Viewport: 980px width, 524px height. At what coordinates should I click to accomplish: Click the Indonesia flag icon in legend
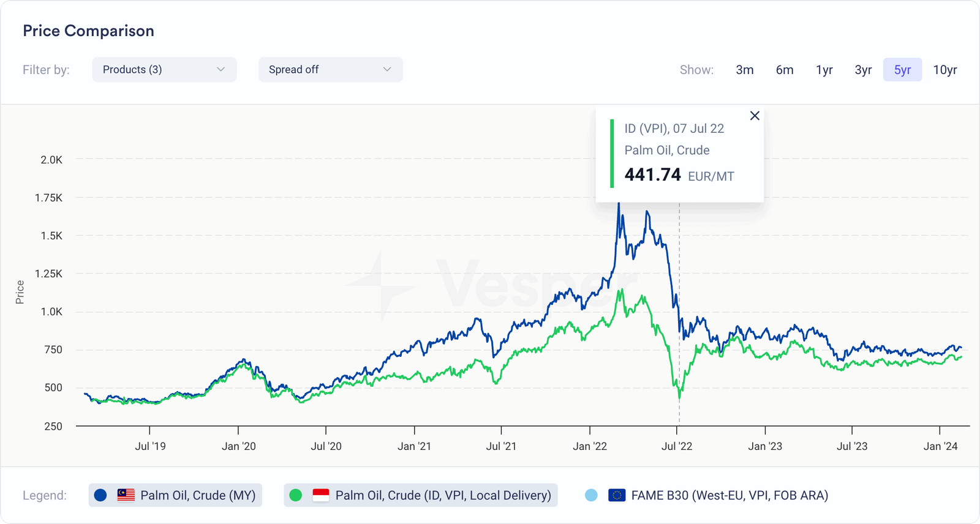coord(321,495)
